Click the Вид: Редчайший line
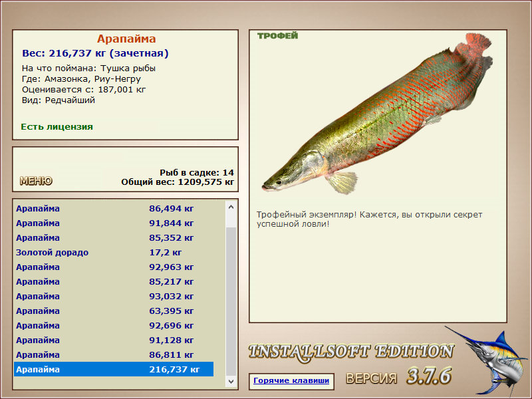The image size is (532, 399). click(x=59, y=100)
